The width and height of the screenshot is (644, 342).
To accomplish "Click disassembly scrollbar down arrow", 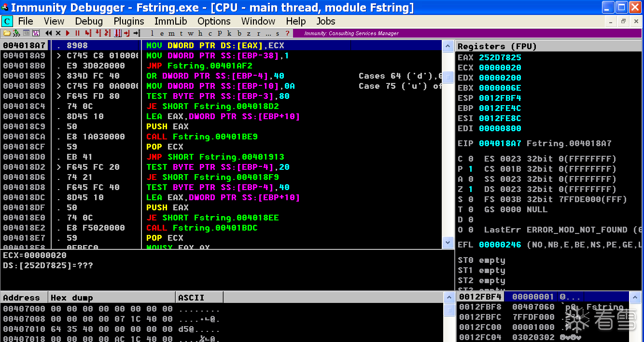I will pos(448,243).
